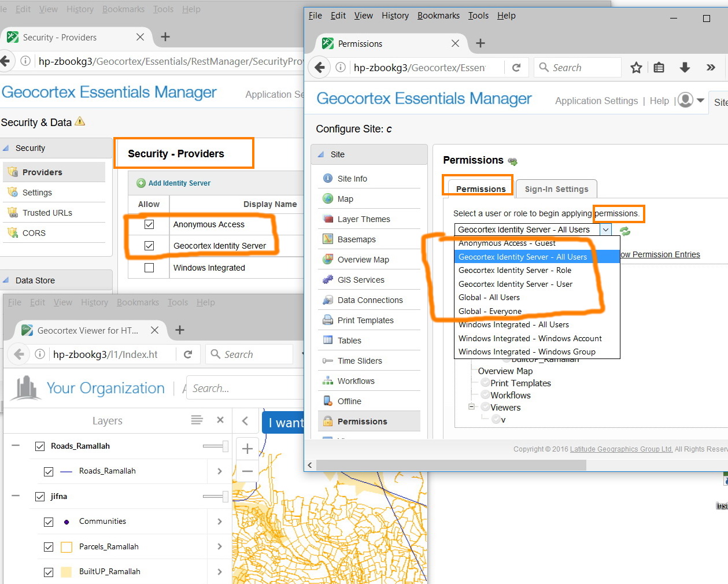Click the viewer Search... input field
This screenshot has width=728, height=584.
tap(246, 389)
